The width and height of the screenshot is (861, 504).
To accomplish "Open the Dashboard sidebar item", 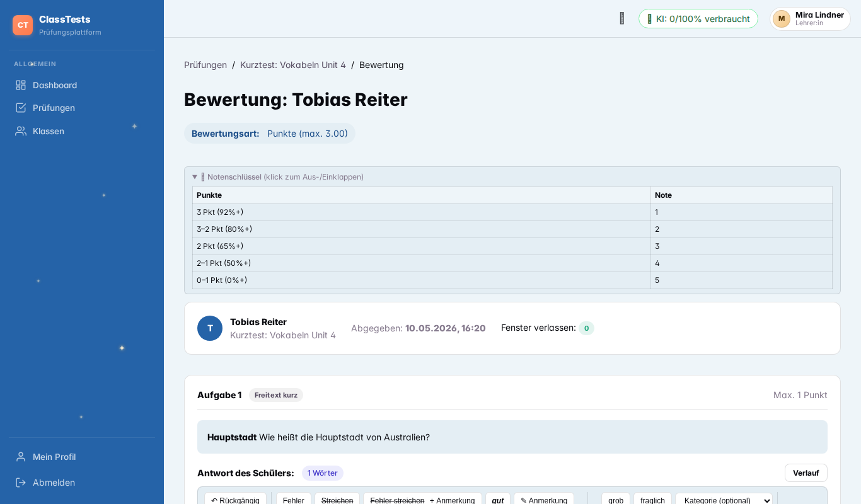I will pyautogui.click(x=82, y=85).
